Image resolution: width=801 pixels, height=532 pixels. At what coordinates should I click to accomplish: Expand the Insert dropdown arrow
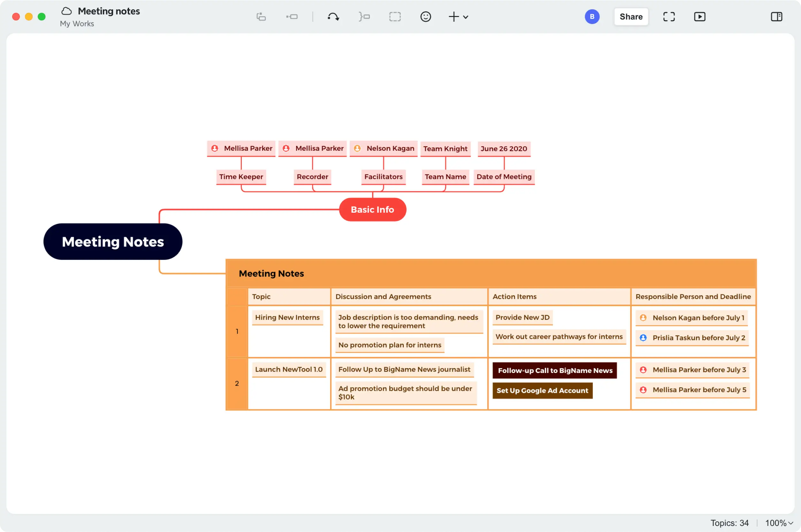tap(466, 17)
